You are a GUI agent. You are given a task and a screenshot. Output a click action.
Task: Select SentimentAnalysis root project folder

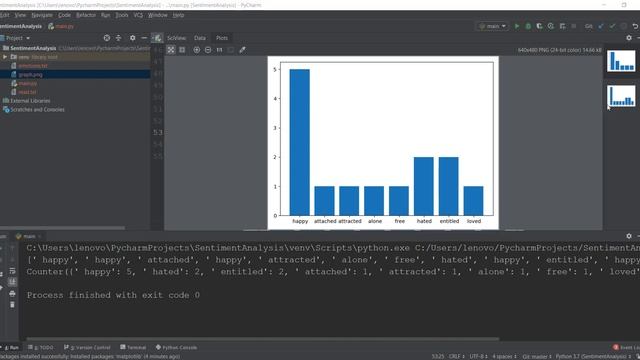[33, 48]
